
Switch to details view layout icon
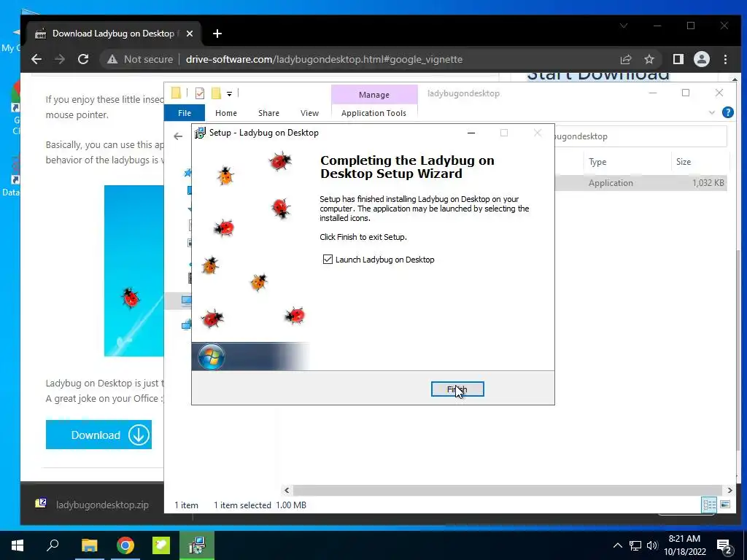[709, 505]
